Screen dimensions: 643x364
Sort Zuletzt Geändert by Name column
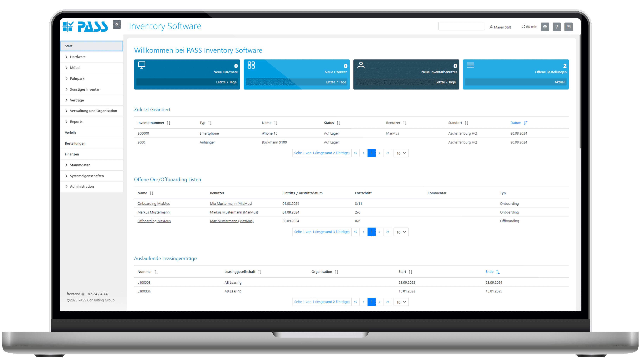276,123
